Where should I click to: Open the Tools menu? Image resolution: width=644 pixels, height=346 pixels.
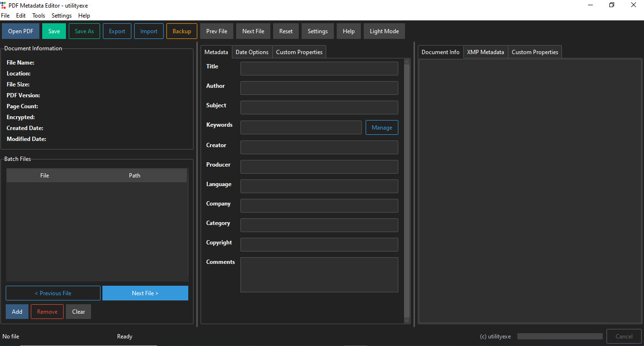(39, 16)
